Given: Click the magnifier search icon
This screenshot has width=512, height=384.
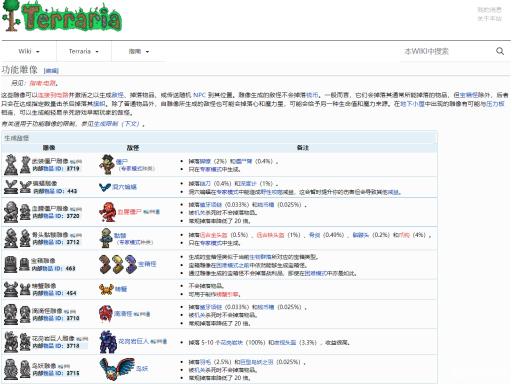Looking at the screenshot, I should [x=500, y=51].
